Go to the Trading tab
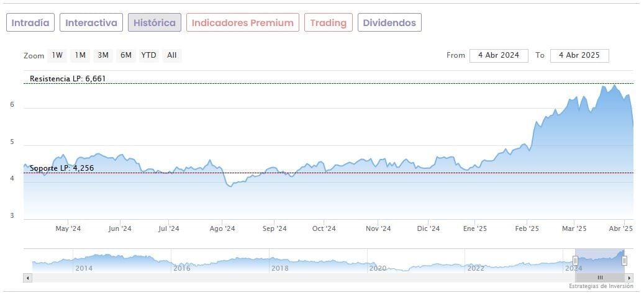 coord(328,23)
